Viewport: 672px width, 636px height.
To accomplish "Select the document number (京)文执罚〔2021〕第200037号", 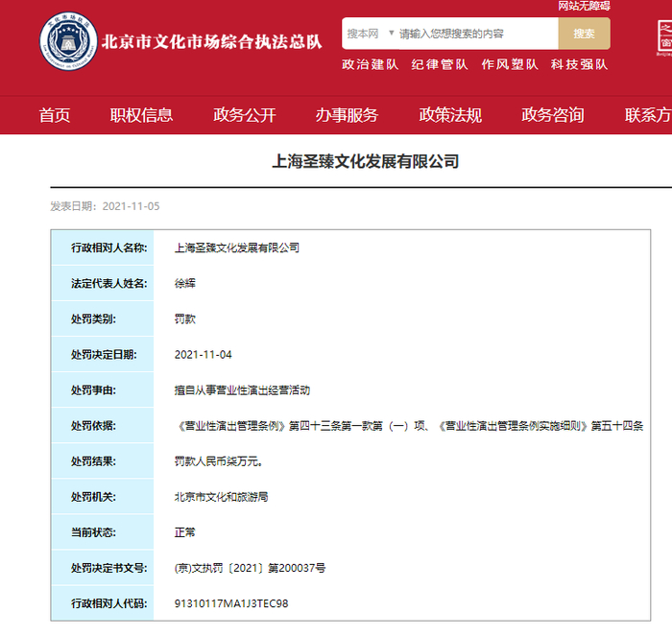I will click(250, 568).
